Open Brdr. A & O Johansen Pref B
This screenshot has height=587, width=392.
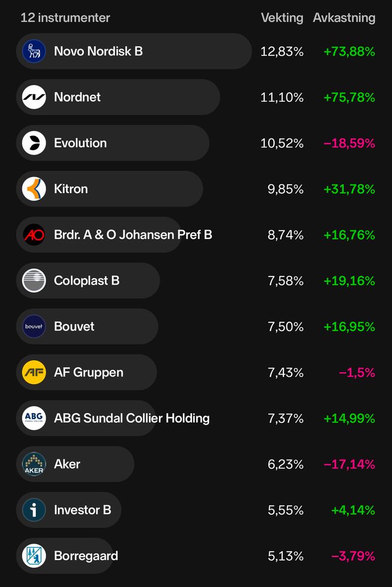pos(196,235)
